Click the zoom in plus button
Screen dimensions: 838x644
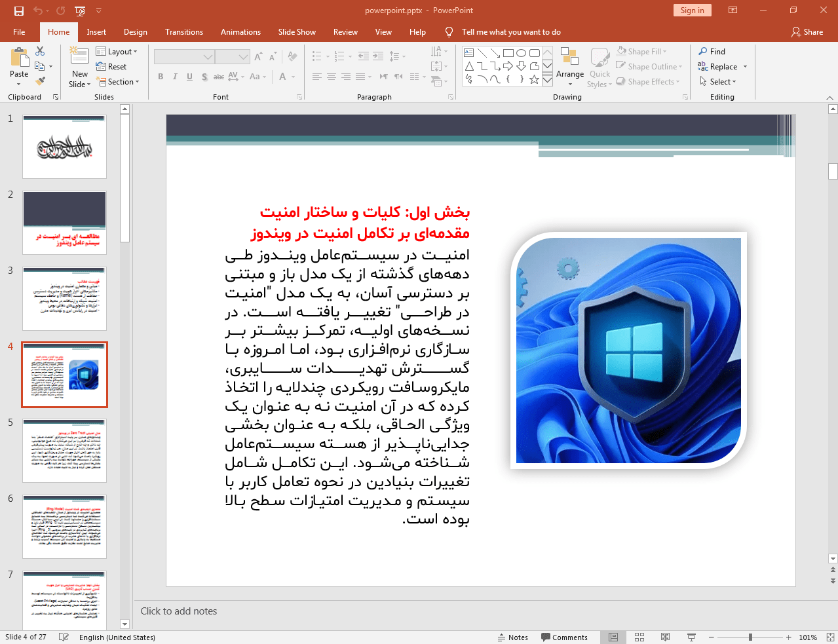click(789, 637)
